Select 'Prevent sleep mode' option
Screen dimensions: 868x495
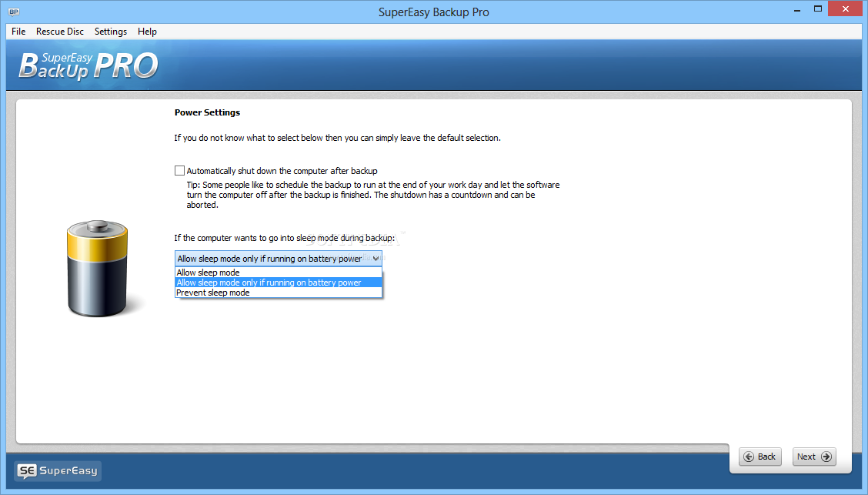pos(279,293)
